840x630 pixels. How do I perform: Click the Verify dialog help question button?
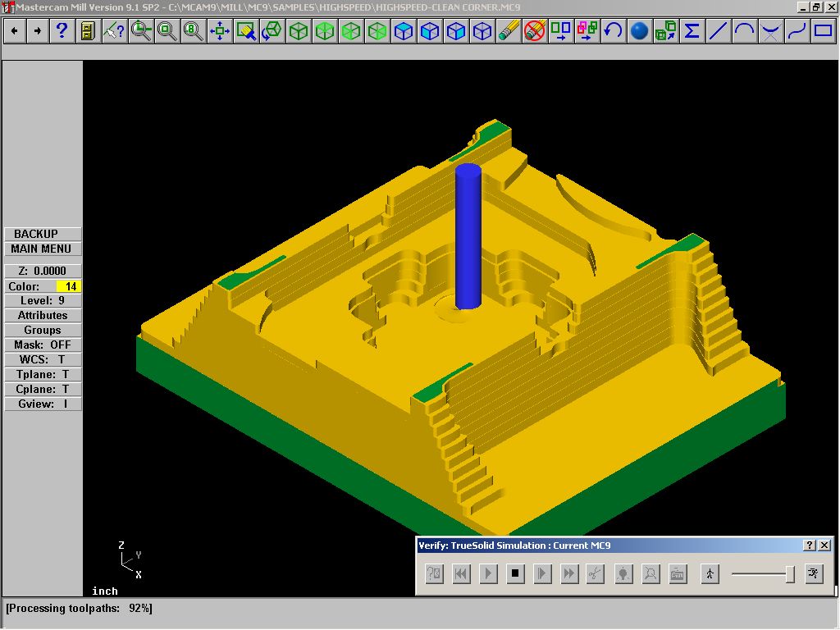tap(810, 546)
